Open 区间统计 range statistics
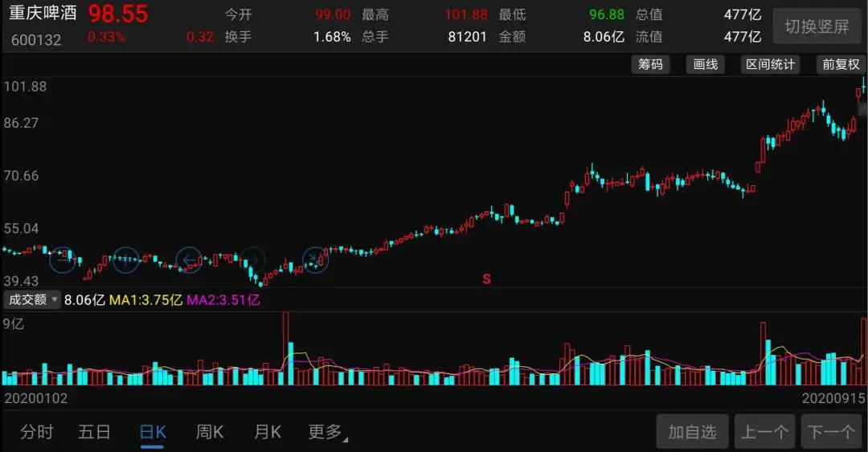Image resolution: width=868 pixels, height=452 pixels. coord(770,65)
